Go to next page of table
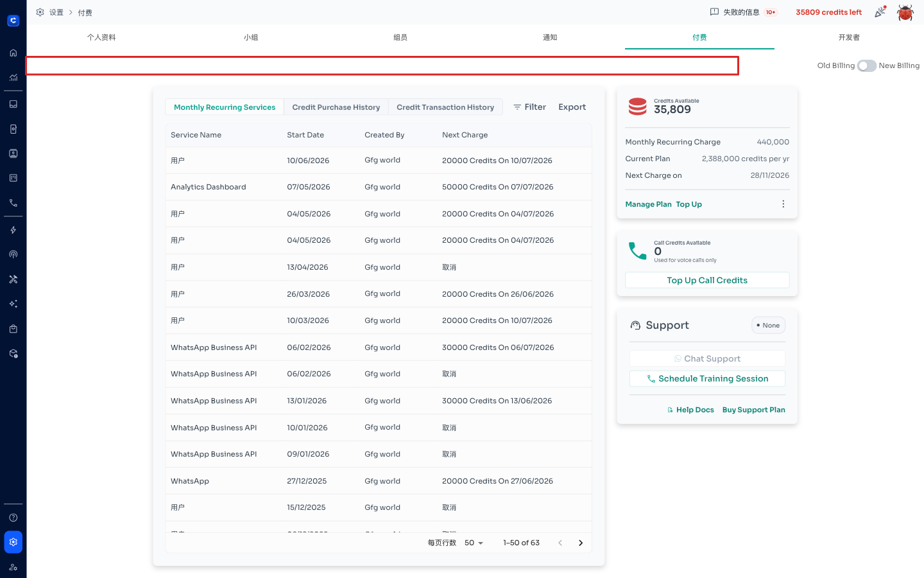Image resolution: width=924 pixels, height=578 pixels. click(581, 543)
